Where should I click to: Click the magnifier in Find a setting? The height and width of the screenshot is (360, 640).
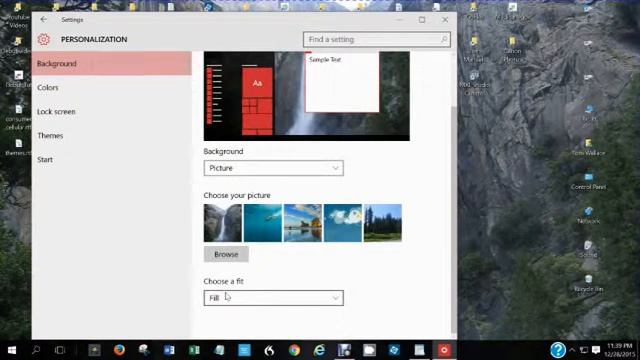pos(444,39)
